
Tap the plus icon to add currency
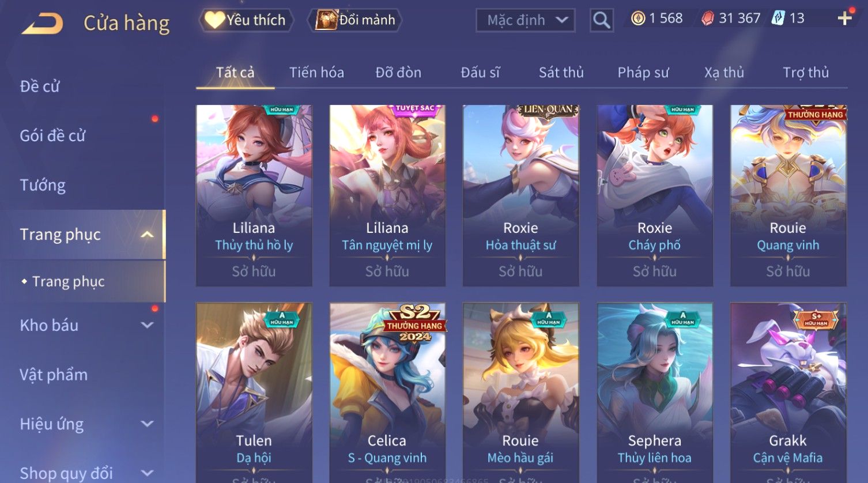coord(844,18)
